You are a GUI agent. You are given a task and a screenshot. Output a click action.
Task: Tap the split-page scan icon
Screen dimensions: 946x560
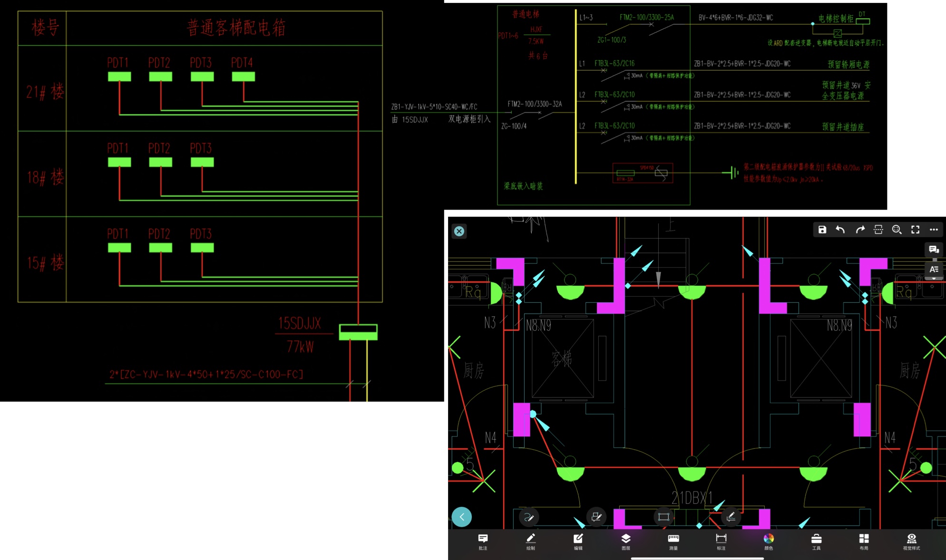(878, 230)
